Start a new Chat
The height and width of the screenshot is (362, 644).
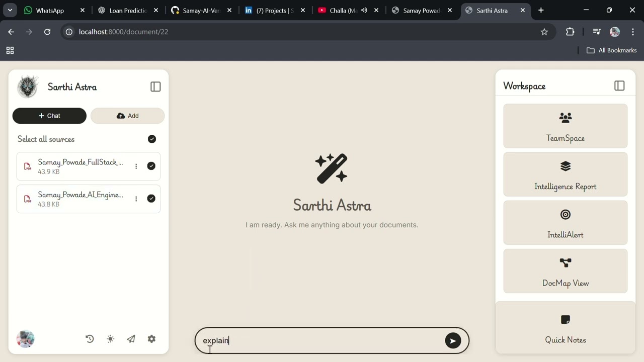pyautogui.click(x=49, y=116)
